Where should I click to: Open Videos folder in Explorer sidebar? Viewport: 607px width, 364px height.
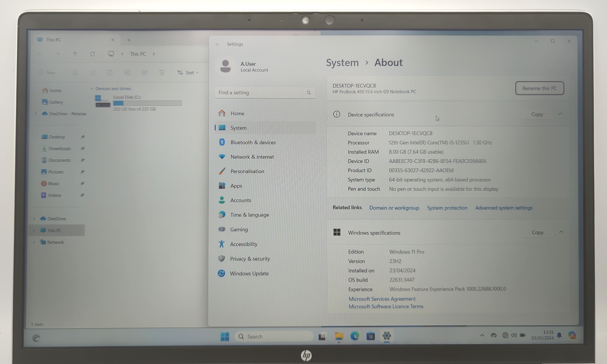(51, 195)
